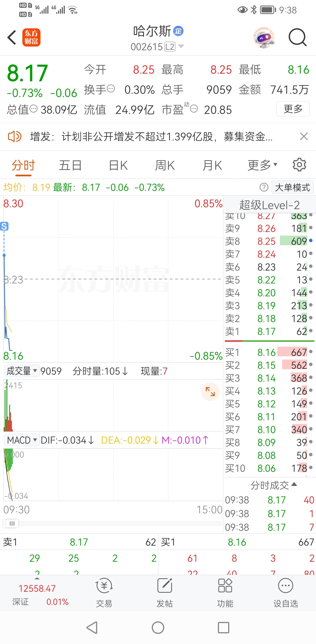The width and height of the screenshot is (316, 644).
Task: Open the 东方财富 app logo
Action: pos(31,37)
